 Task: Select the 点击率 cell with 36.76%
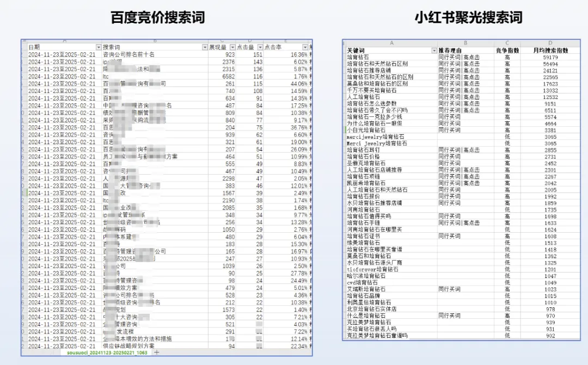tap(286, 127)
